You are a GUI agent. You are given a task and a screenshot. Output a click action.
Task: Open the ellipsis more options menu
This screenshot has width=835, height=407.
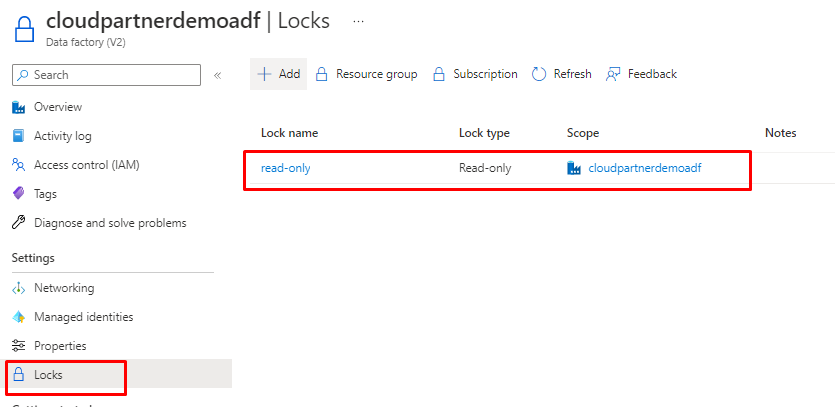click(359, 21)
